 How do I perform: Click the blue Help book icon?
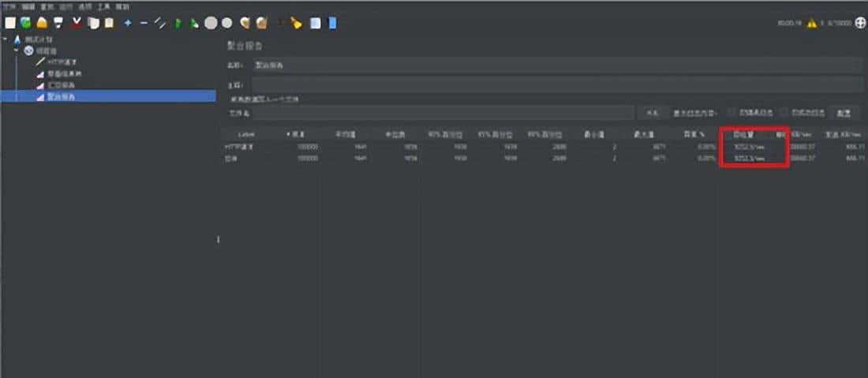point(332,23)
